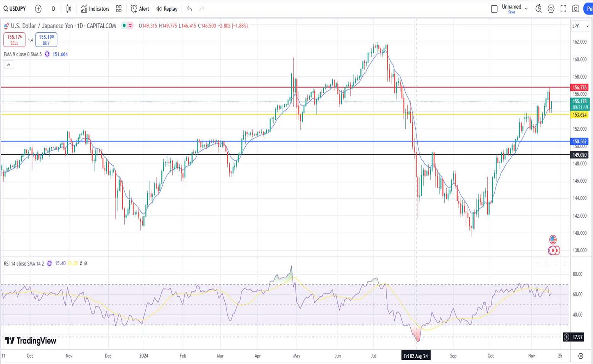Select the red 156.776 price line label
593x364 pixels.
pyautogui.click(x=579, y=88)
